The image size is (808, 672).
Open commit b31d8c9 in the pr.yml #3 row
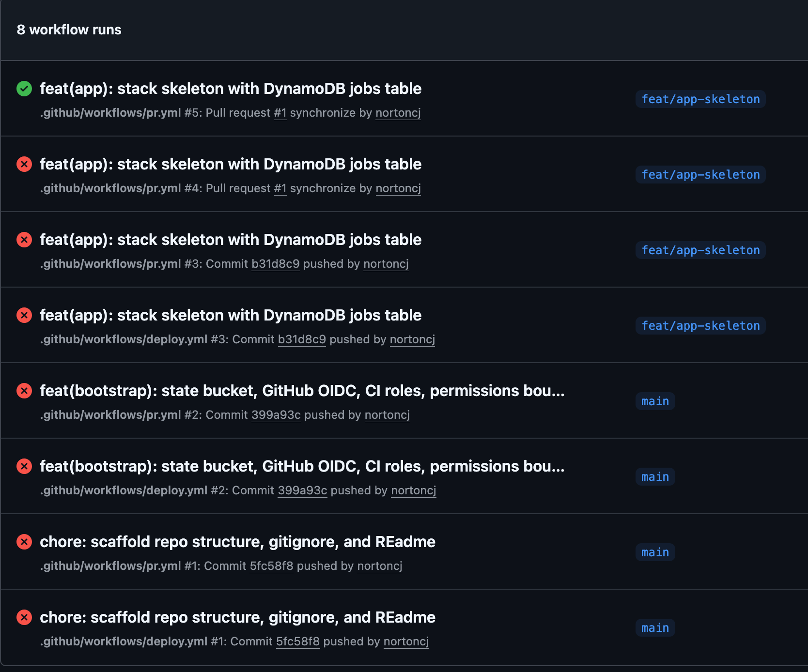pyautogui.click(x=276, y=264)
